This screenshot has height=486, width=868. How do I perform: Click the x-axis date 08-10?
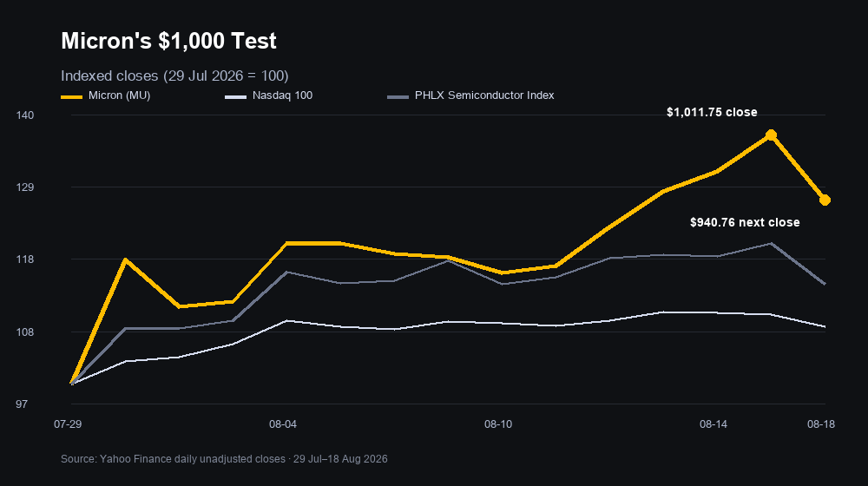pyautogui.click(x=498, y=424)
